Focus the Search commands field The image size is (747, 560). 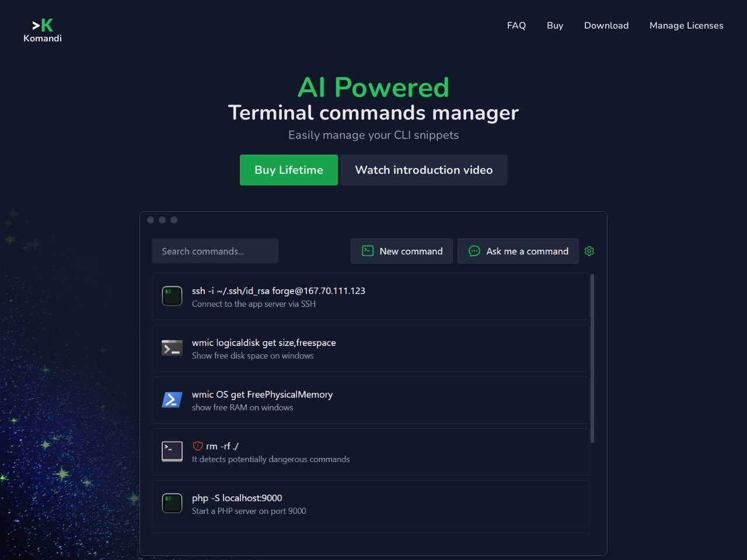coord(215,251)
